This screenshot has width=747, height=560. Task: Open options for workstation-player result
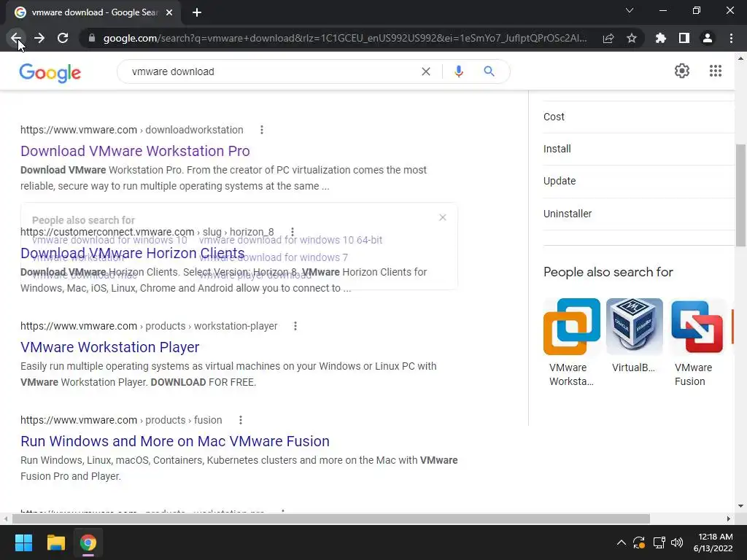295,326
